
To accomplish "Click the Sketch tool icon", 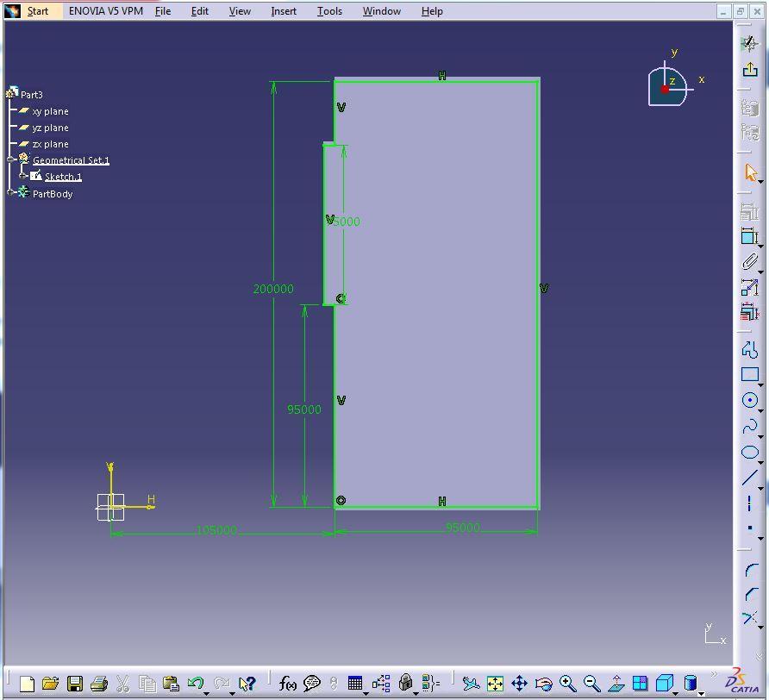I will pyautogui.click(x=749, y=44).
